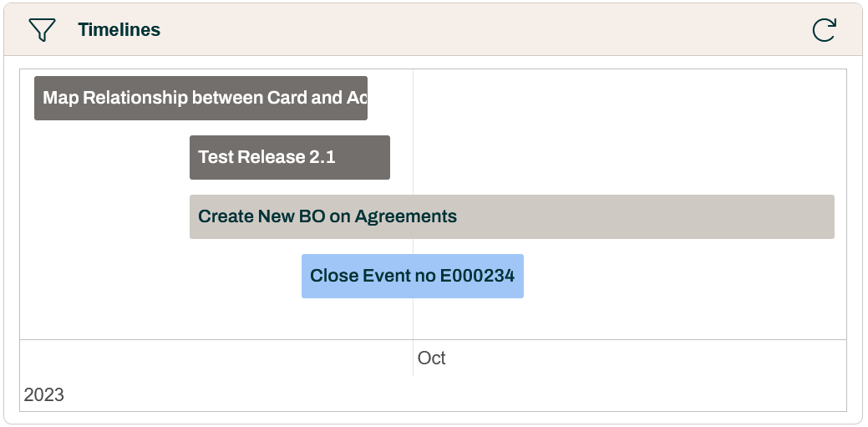Viewport: 868px width, 427px height.
Task: Click the Timelines panel title
Action: click(119, 30)
